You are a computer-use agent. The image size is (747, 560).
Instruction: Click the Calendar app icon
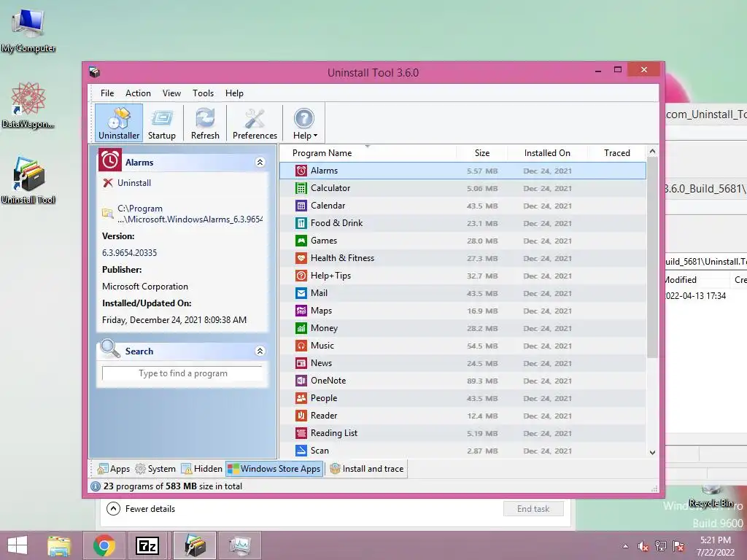tap(301, 206)
